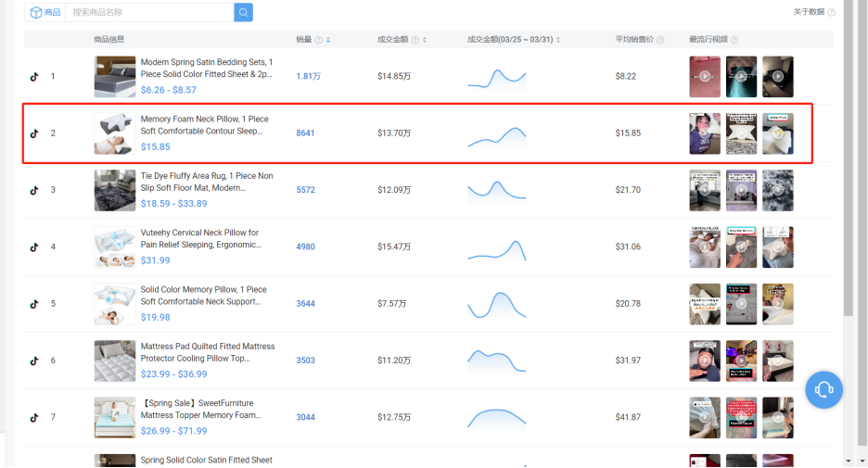Click help icon next to 平均销售价 header
The image size is (868, 468).
click(660, 40)
